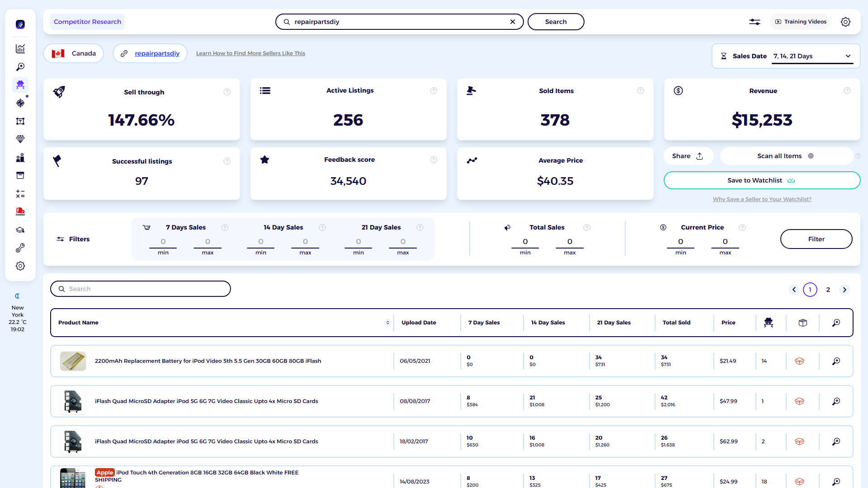Open the 2200mAh battery product thumbnail
Viewport: 868px width, 488px height.
(x=73, y=361)
